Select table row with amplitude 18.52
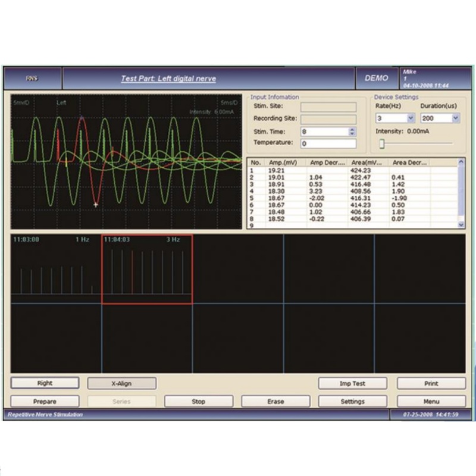The image size is (476, 476). click(352, 219)
